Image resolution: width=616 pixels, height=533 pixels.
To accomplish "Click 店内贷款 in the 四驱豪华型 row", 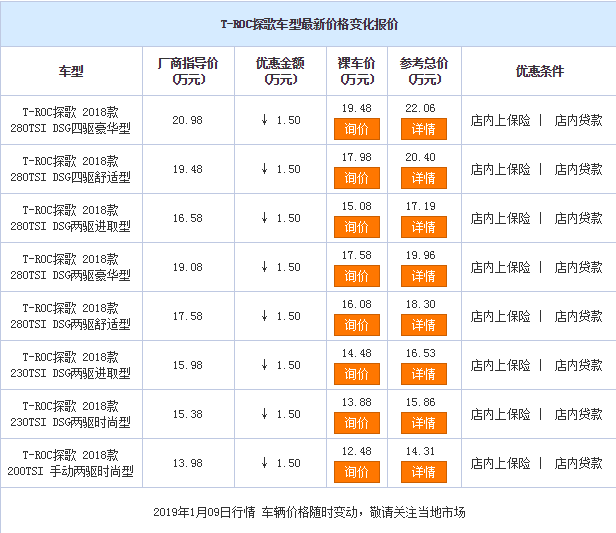I will click(578, 120).
